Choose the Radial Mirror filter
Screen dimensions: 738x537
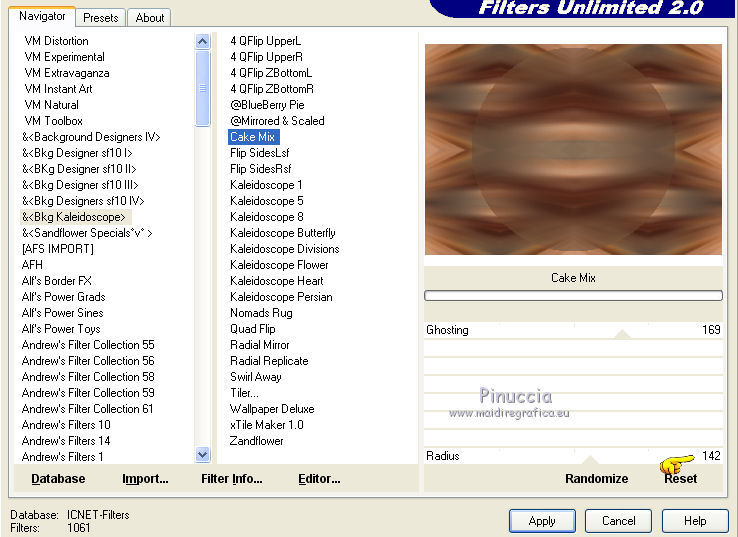point(260,345)
